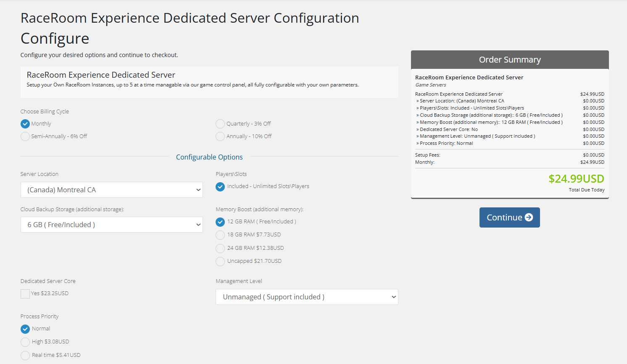
Task: Select Normal process priority
Action: click(x=25, y=329)
